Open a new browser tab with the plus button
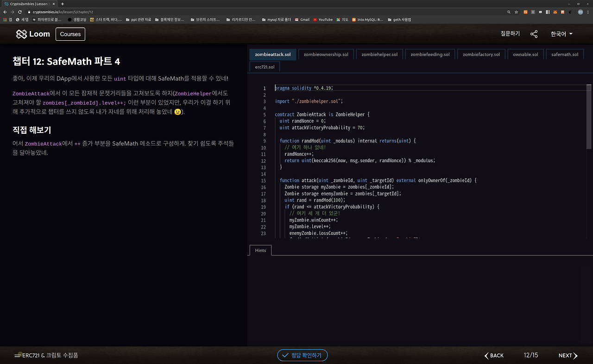The image size is (593, 364). pos(63,4)
